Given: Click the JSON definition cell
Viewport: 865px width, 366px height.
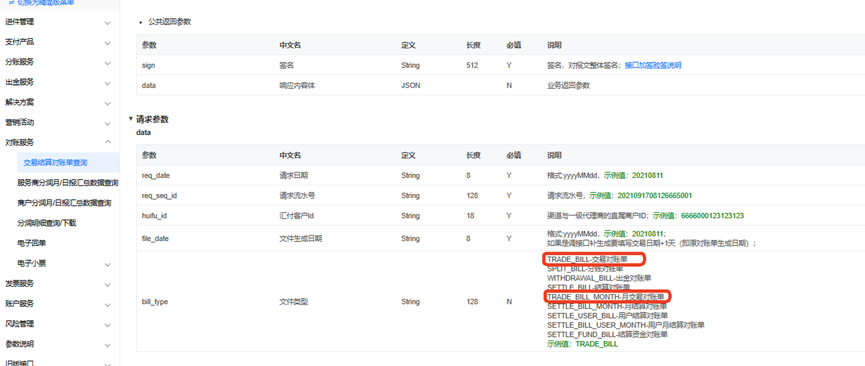Looking at the screenshot, I should (410, 86).
